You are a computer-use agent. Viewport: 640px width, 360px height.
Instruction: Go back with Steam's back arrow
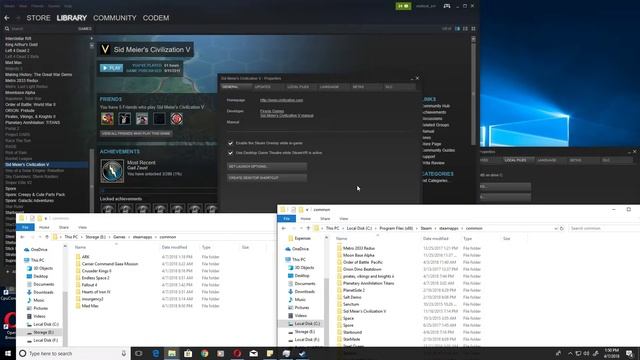[x=7, y=18]
